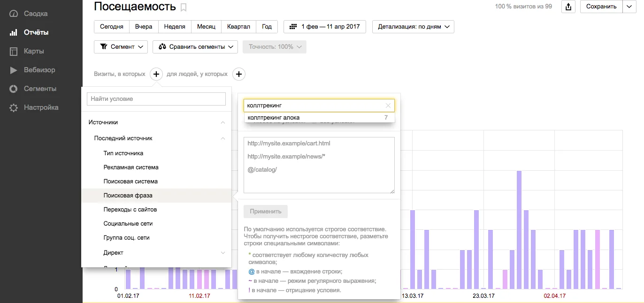The width and height of the screenshot is (644, 303).
Task: Click the Карты icon in sidebar
Action: coord(14,52)
